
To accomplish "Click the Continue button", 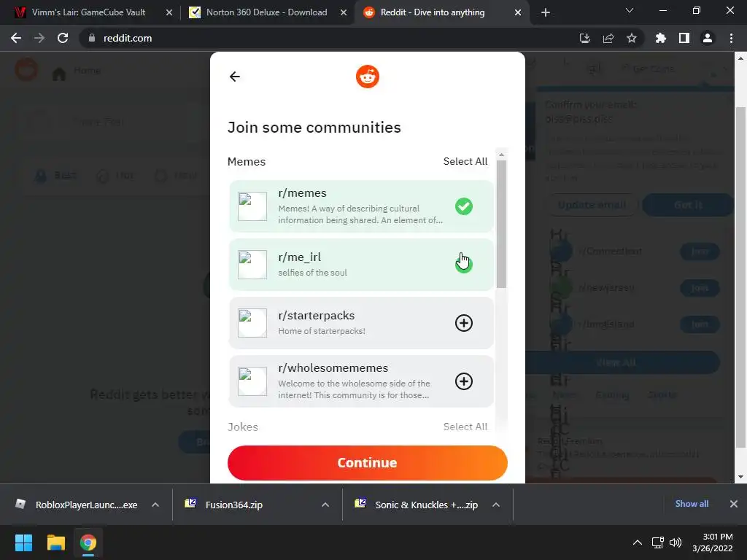I will pyautogui.click(x=368, y=463).
